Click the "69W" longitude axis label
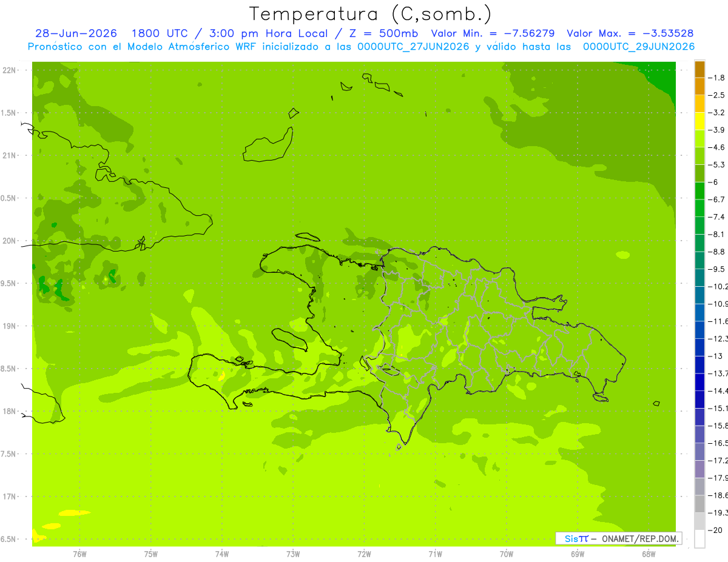728x562 pixels. point(578,554)
